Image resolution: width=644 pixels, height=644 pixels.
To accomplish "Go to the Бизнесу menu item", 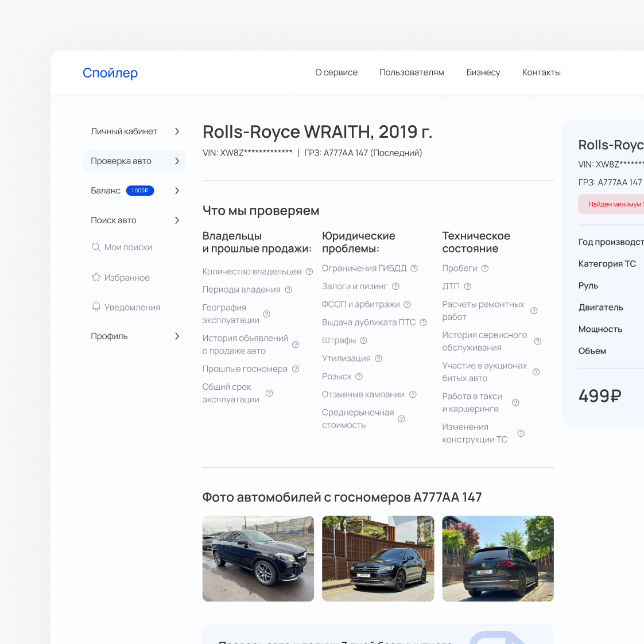I will (x=483, y=72).
